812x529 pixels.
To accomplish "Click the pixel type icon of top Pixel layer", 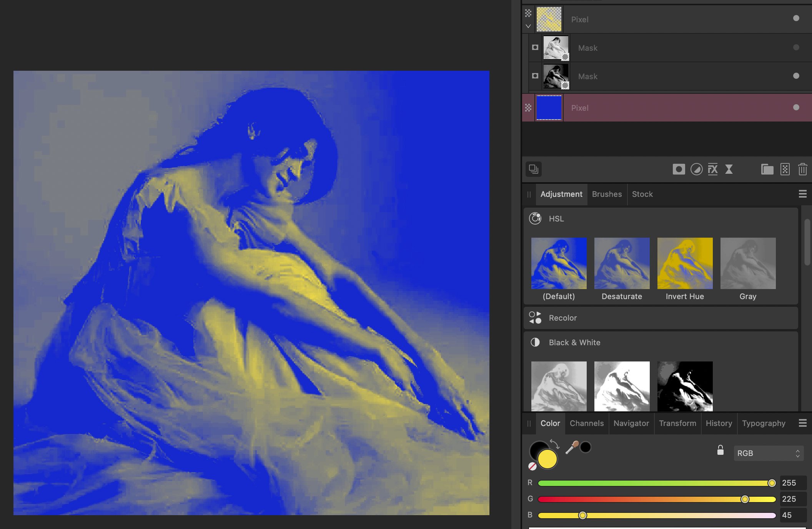I will click(x=528, y=13).
